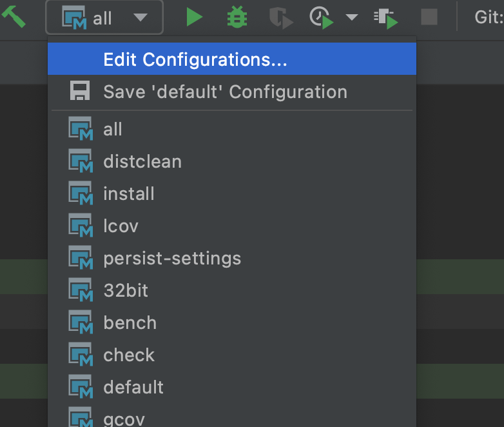Run the selected configuration
This screenshot has height=427, width=504.
click(194, 17)
